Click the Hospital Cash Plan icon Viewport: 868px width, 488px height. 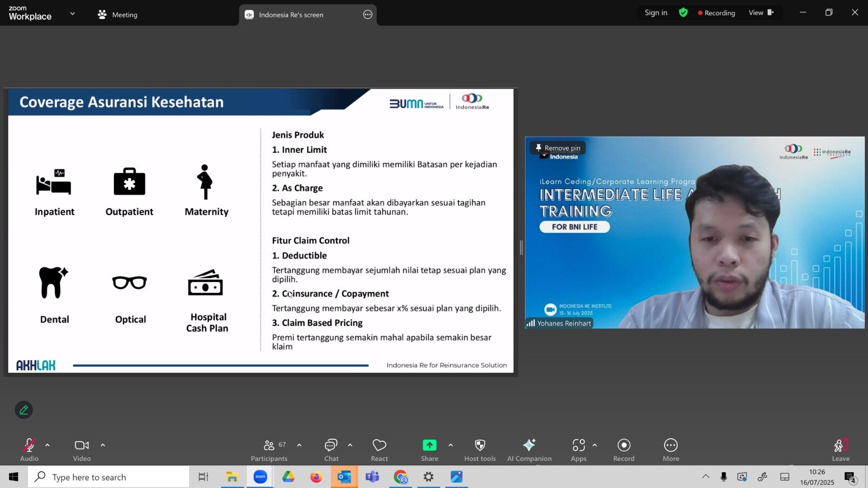[205, 282]
